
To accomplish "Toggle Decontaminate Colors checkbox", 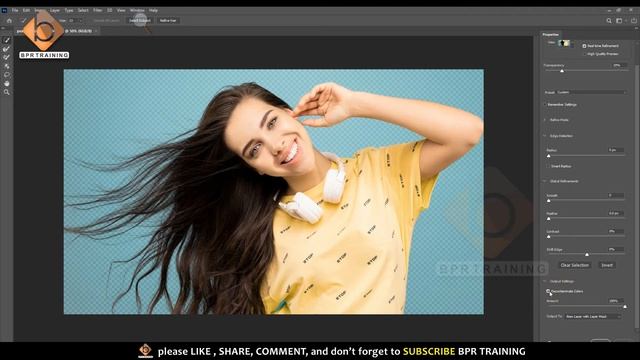I will pyautogui.click(x=548, y=291).
